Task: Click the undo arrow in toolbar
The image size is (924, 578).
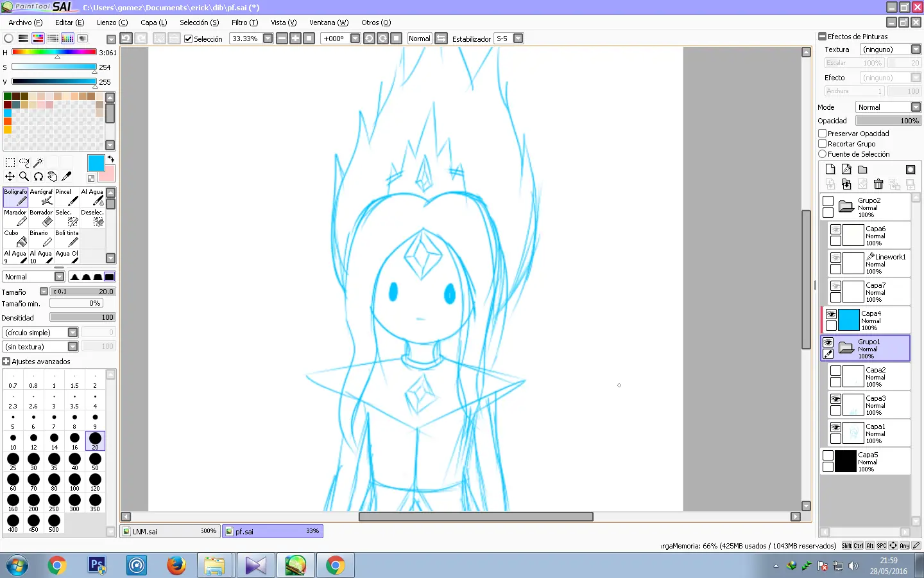Action: click(x=126, y=39)
